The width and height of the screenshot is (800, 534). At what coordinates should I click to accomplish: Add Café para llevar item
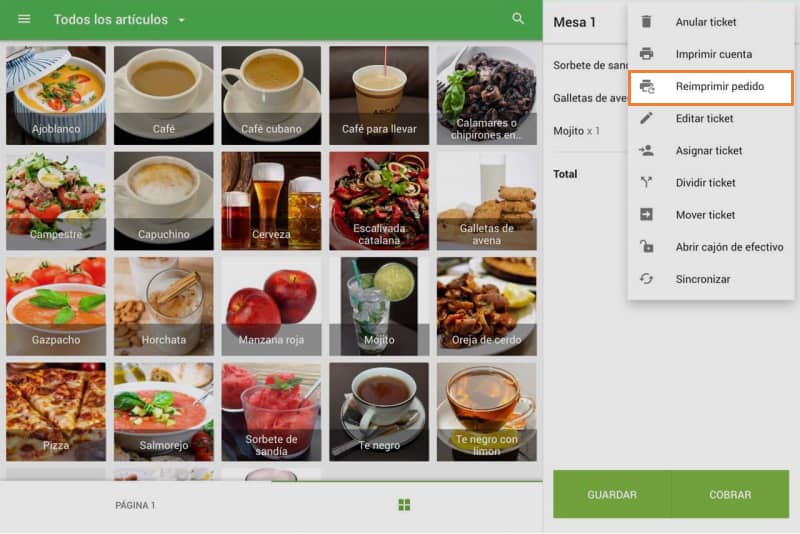379,95
